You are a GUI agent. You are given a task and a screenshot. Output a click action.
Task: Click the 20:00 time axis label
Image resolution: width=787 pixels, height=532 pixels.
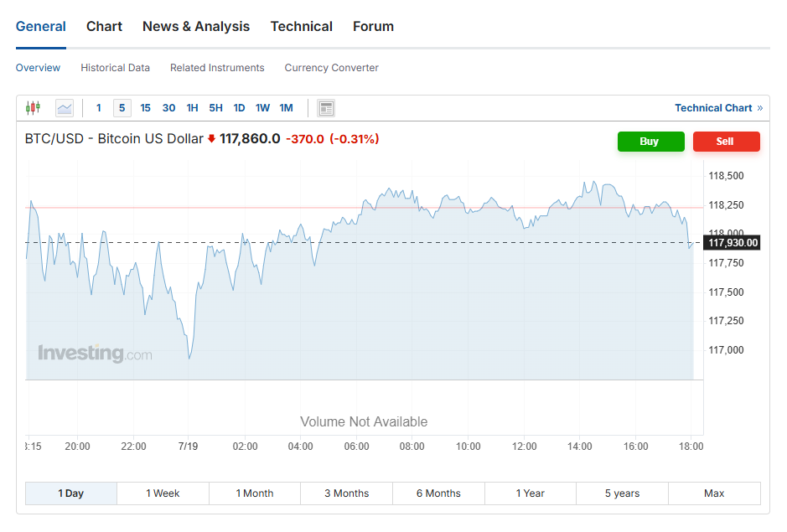pos(77,447)
